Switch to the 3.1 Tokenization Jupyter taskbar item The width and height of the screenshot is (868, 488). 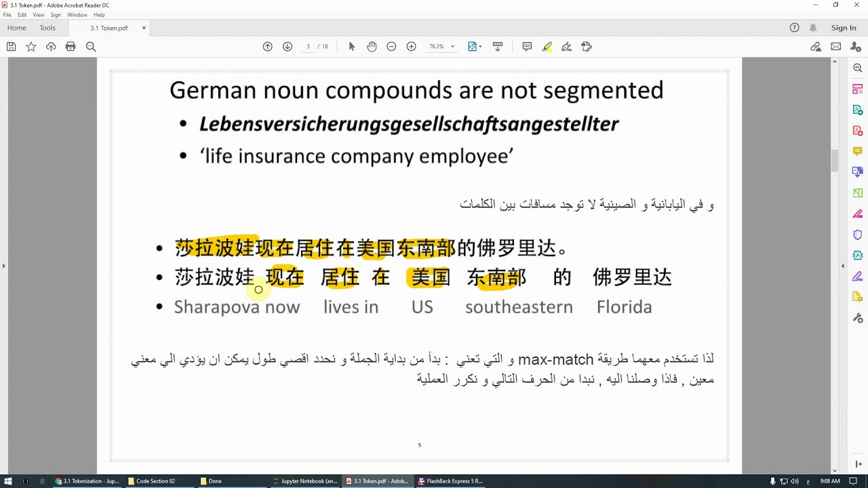point(87,481)
